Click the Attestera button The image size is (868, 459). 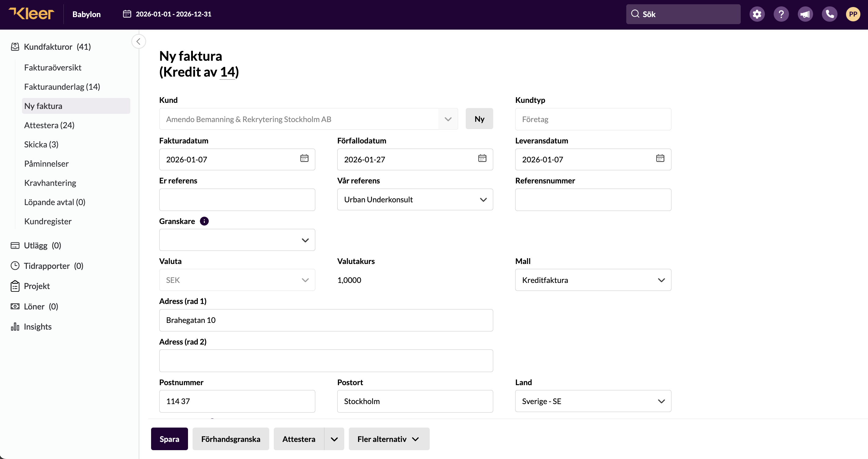click(x=298, y=439)
